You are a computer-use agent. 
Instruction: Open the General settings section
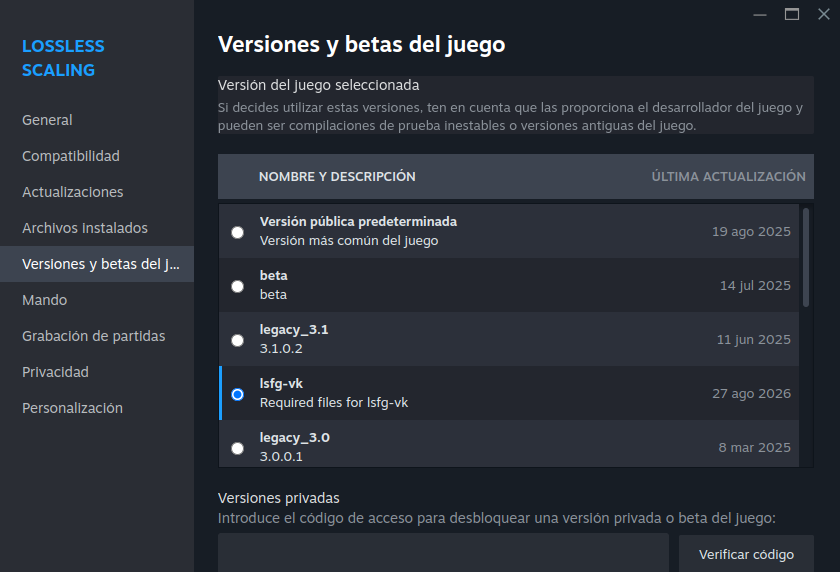(x=97, y=120)
